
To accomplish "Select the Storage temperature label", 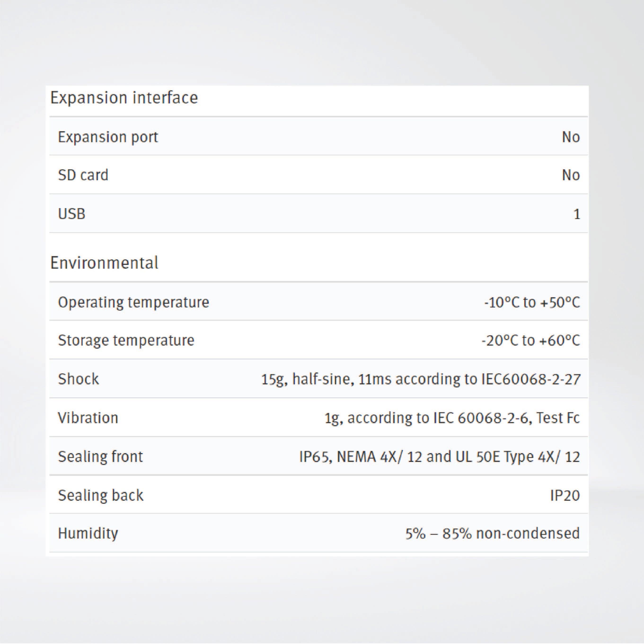I will coord(126,340).
